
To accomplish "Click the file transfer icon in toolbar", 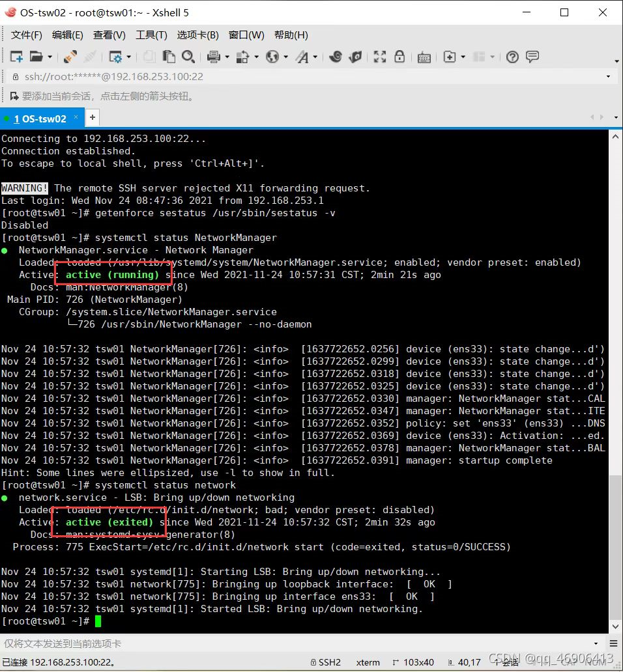I will click(x=242, y=57).
